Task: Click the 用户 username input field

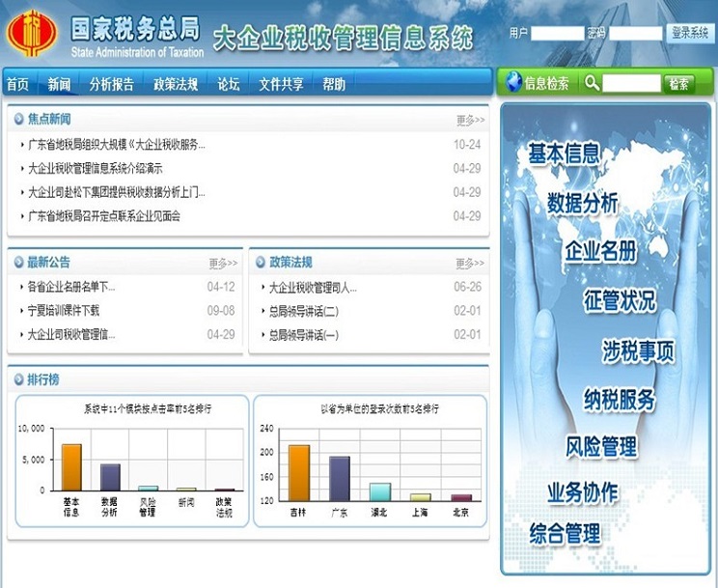Action: point(557,33)
